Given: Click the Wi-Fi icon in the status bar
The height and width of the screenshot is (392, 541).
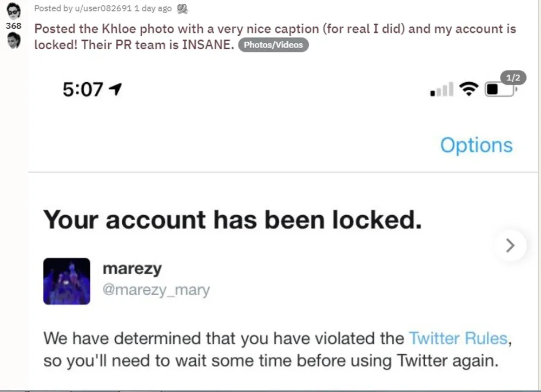Looking at the screenshot, I should [x=469, y=89].
